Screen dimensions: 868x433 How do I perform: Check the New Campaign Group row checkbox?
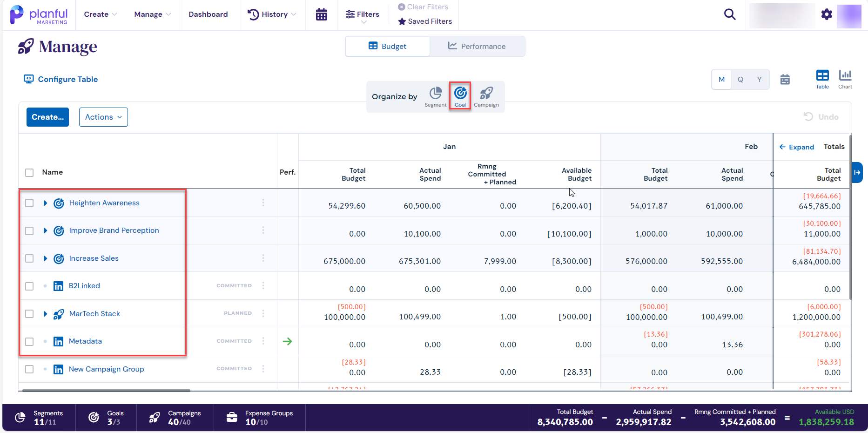(29, 369)
